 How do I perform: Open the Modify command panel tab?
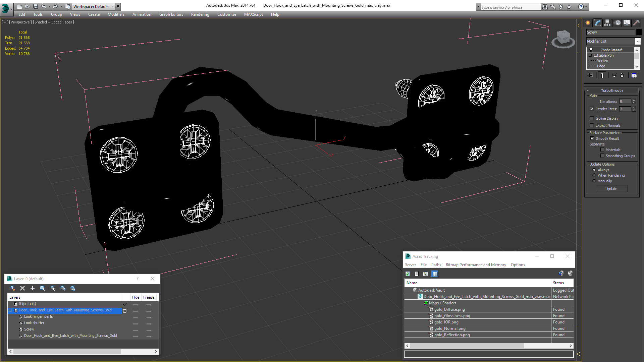pyautogui.click(x=598, y=23)
